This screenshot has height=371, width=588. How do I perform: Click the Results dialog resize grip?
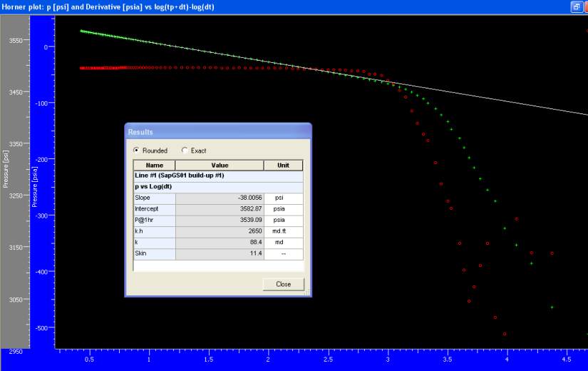coord(307,293)
